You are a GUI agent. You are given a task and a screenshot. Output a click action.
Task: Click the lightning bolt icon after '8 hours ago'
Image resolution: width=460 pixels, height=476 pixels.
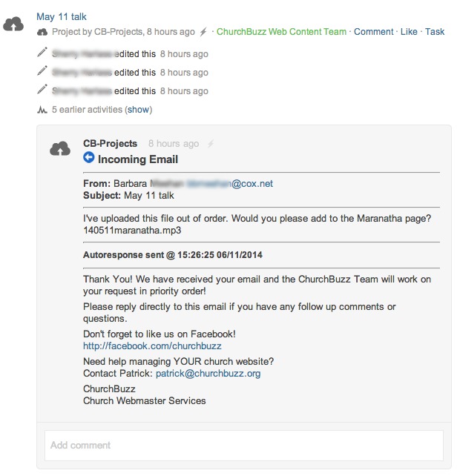[203, 32]
